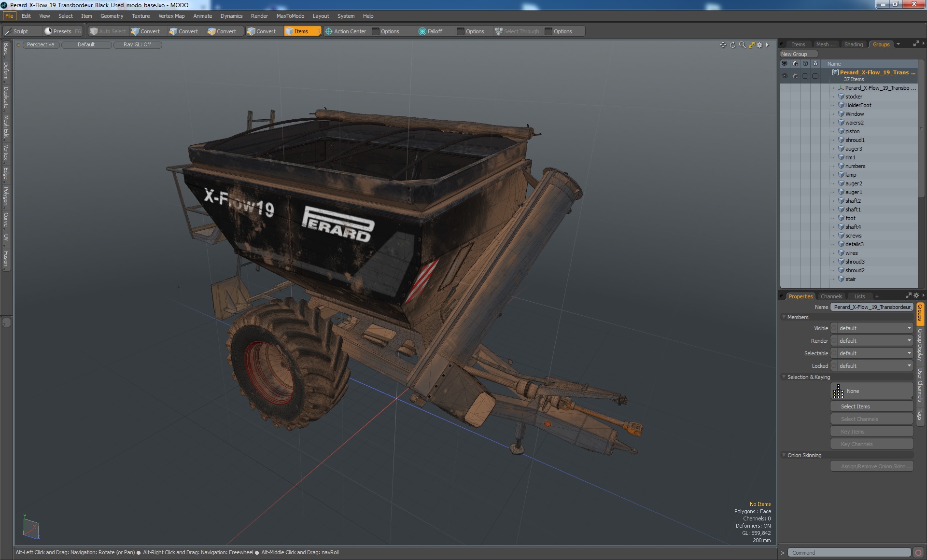Open the Visible dropdown
The width and height of the screenshot is (927, 560).
(x=872, y=328)
